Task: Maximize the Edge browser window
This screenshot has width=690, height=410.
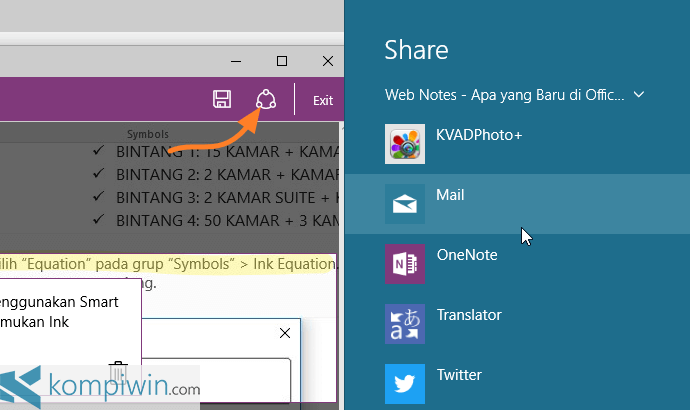Action: point(282,61)
